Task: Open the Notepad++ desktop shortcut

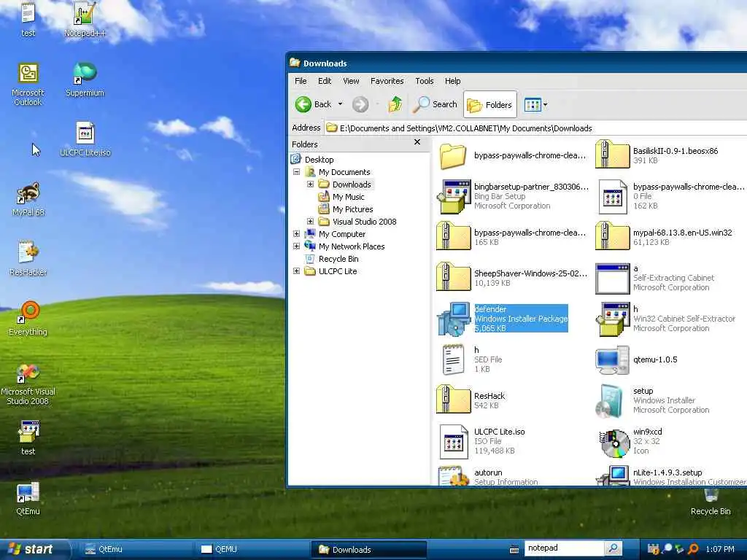Action: coord(85,19)
